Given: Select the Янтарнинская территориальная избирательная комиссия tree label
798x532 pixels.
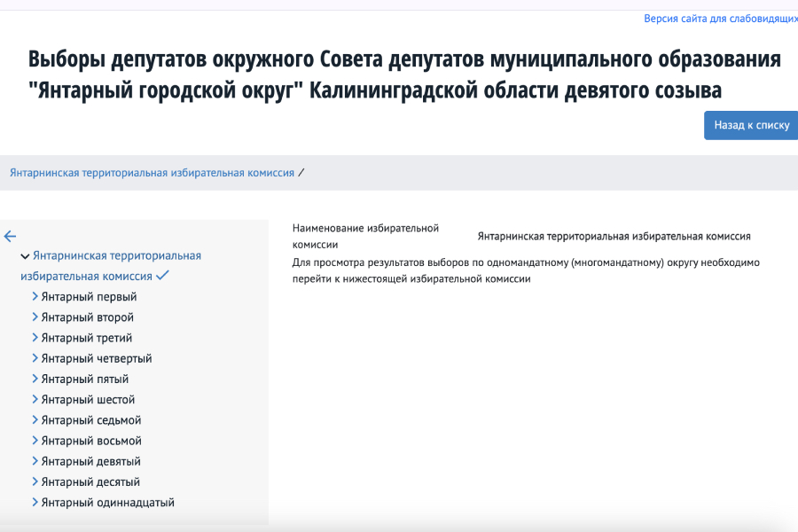Looking at the screenshot, I should [x=116, y=256].
